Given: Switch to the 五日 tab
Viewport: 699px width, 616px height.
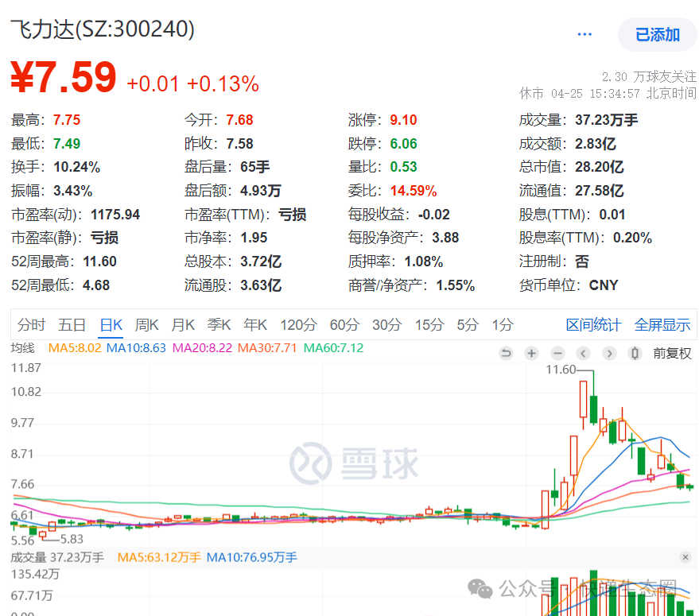Looking at the screenshot, I should (x=72, y=325).
